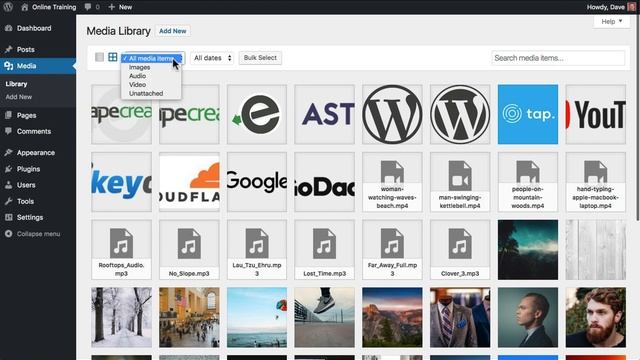Screen dimensions: 640x360
Task: Choose Images in the filter list
Action: click(151, 67)
